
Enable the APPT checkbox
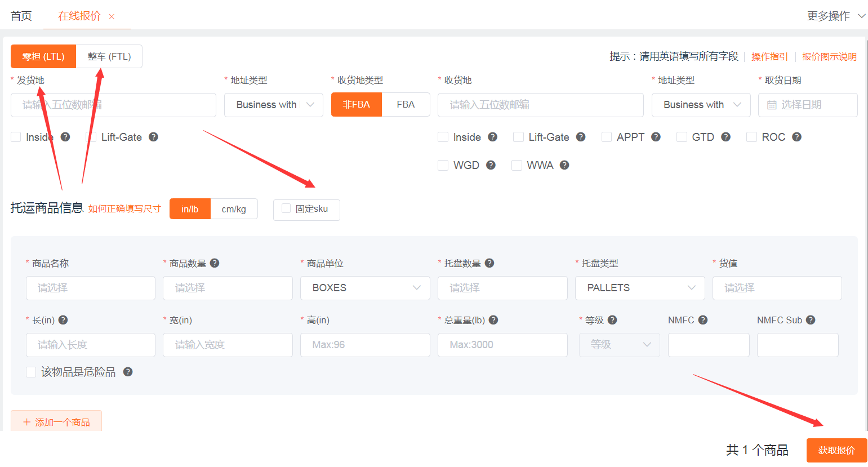point(607,137)
